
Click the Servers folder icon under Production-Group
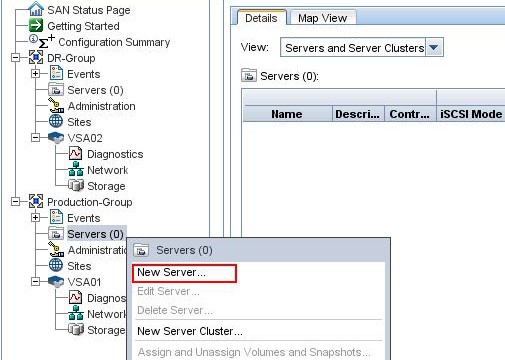(56, 234)
